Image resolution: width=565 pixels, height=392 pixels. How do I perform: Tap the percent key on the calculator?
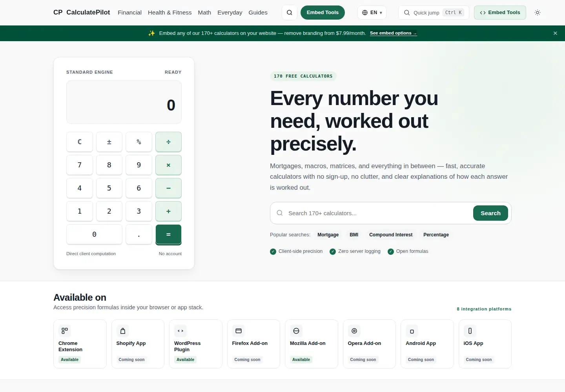click(x=139, y=142)
